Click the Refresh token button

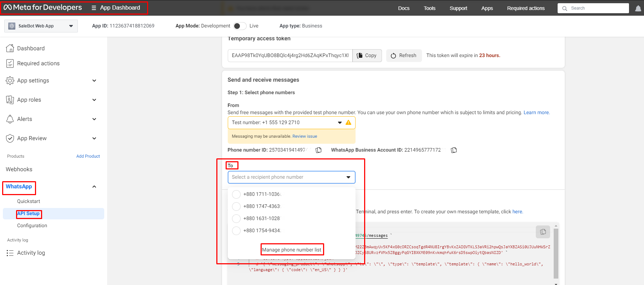click(404, 56)
